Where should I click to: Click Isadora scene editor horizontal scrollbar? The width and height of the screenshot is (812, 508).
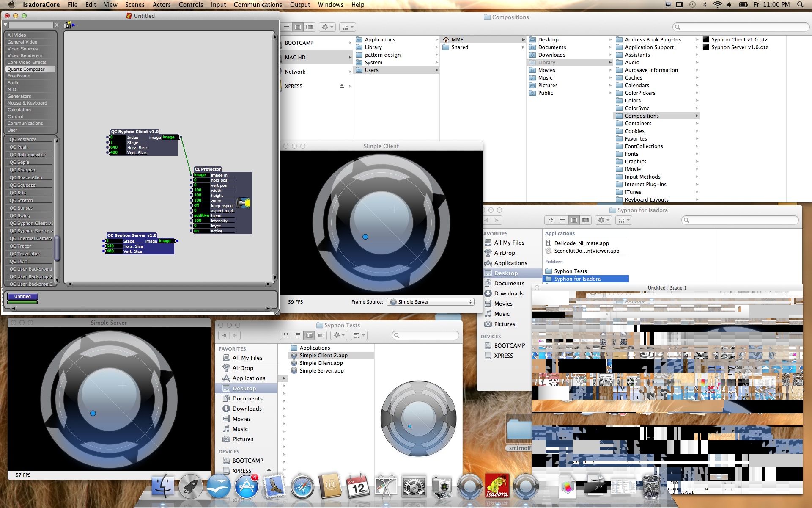[169, 284]
